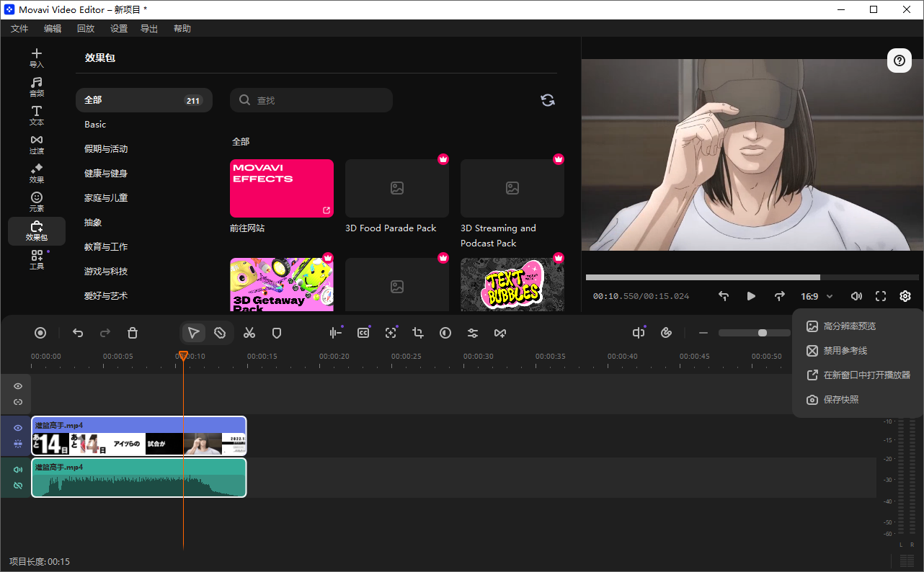Select the 灌篮高手.mp4 video clip
The height and width of the screenshot is (572, 924).
click(x=139, y=436)
